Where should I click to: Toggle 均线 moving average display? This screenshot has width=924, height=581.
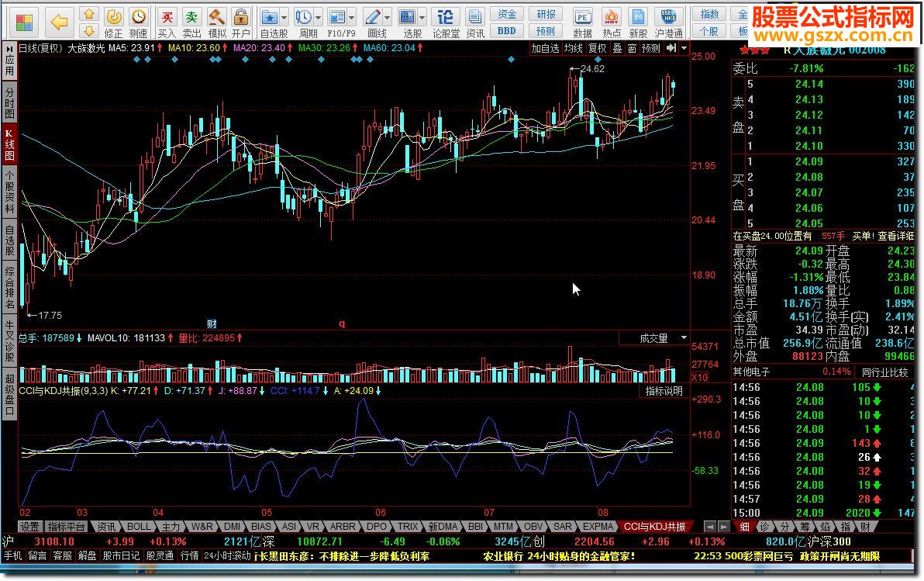tap(573, 48)
